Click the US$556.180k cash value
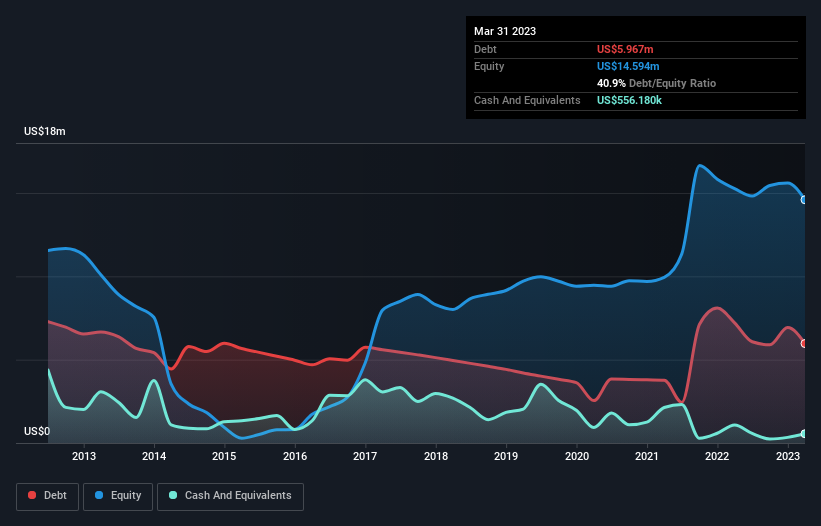Image resolution: width=821 pixels, height=526 pixels. point(629,100)
